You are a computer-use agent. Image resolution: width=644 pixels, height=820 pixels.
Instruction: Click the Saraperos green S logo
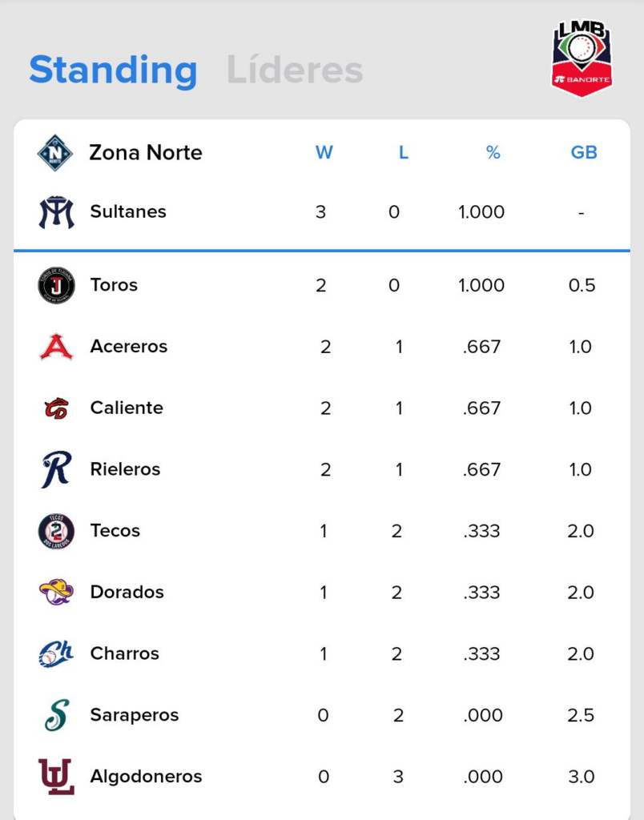click(56, 715)
